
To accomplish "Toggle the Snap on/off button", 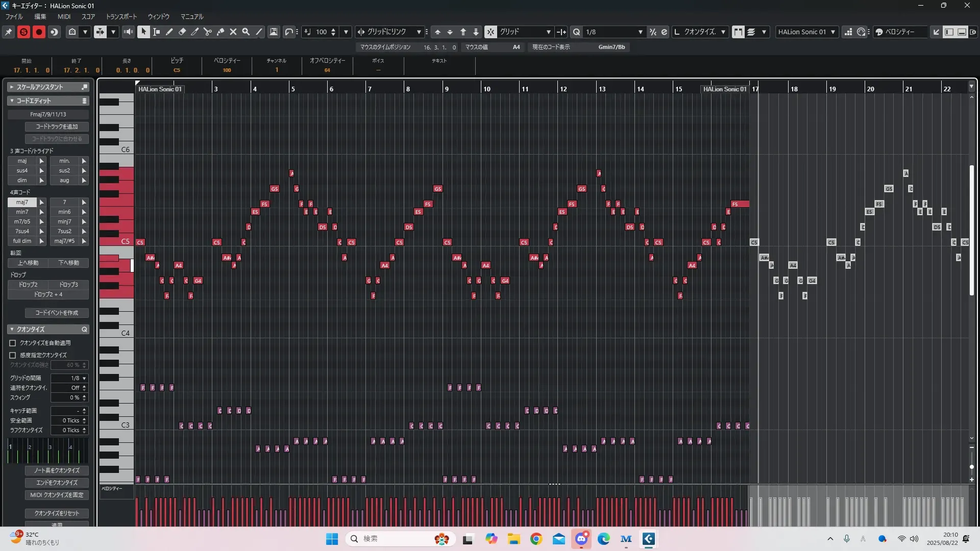I will [x=490, y=32].
